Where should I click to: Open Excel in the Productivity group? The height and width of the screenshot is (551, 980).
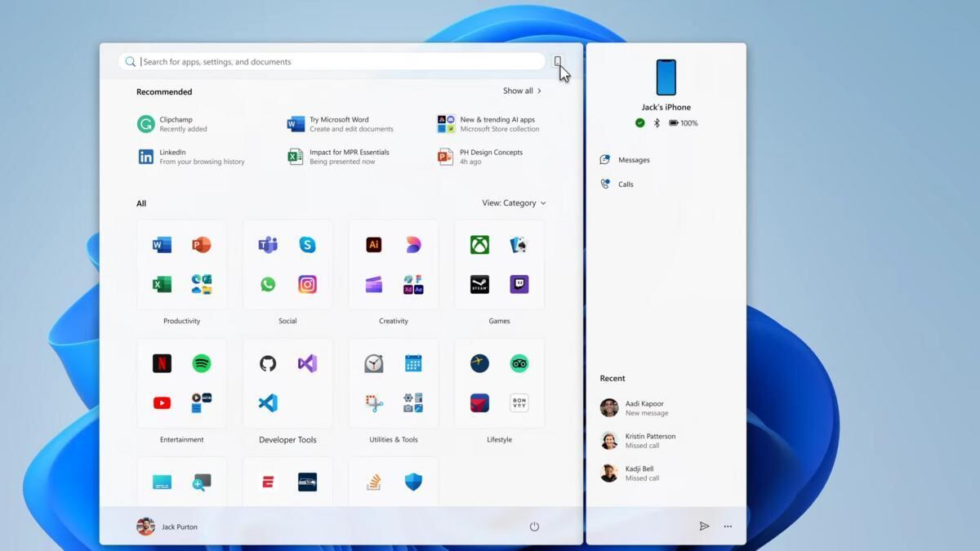(162, 284)
